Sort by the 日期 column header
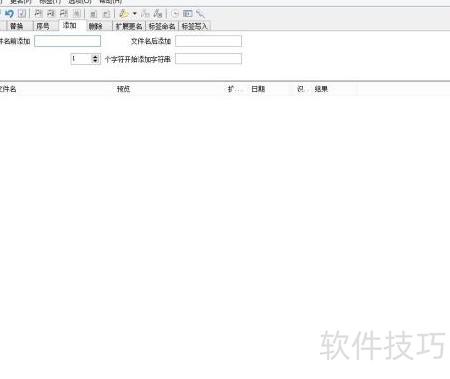This screenshot has width=450, height=379. click(x=258, y=89)
